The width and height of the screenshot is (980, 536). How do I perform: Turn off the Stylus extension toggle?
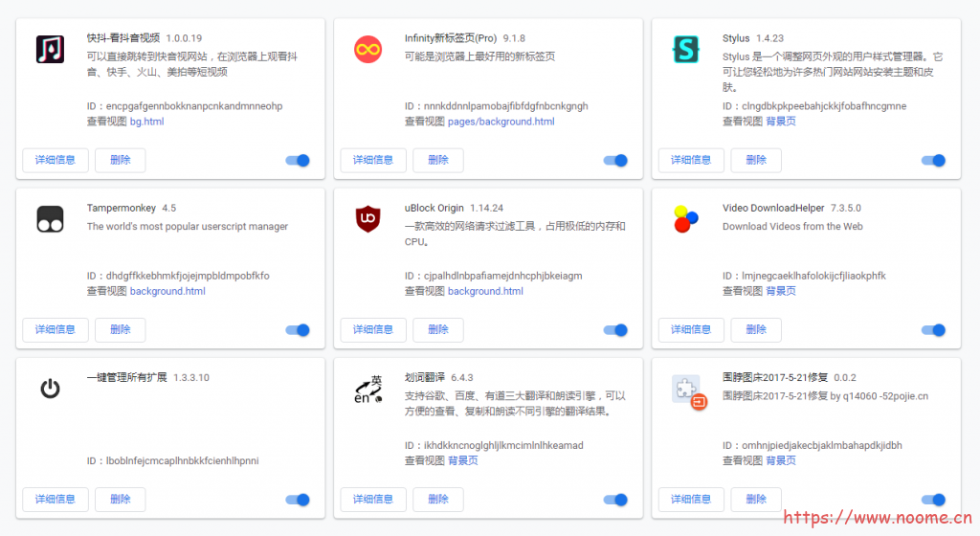pos(934,161)
